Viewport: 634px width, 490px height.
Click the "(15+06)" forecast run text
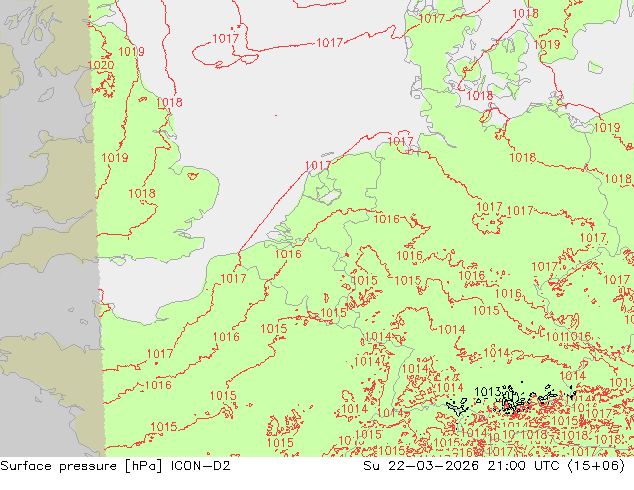[596, 466]
